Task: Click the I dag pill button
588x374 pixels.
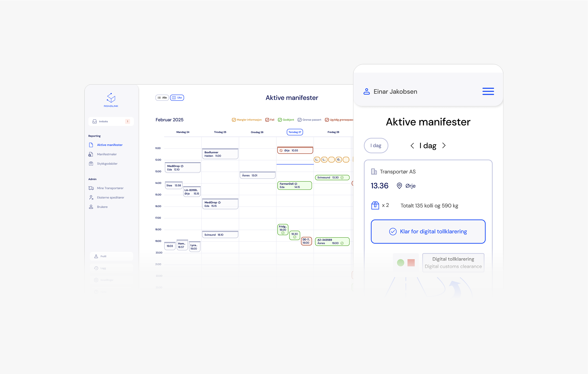Action: point(376,146)
